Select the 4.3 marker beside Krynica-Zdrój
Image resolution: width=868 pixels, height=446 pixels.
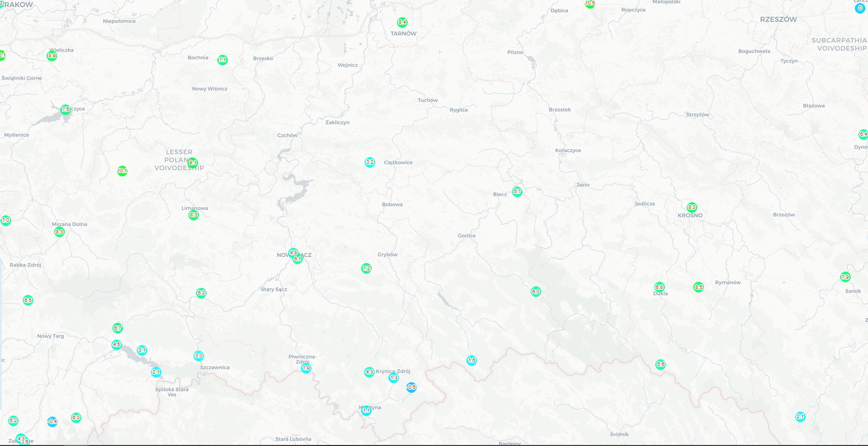pos(369,372)
